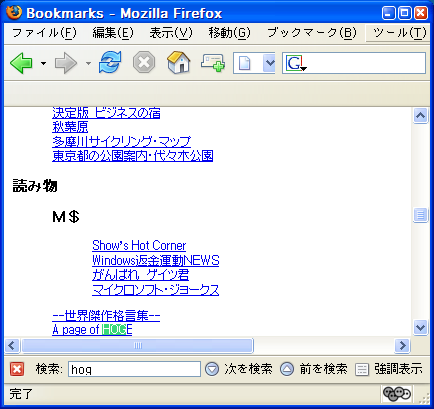Toggle 強調表示 highlight option

click(x=389, y=369)
